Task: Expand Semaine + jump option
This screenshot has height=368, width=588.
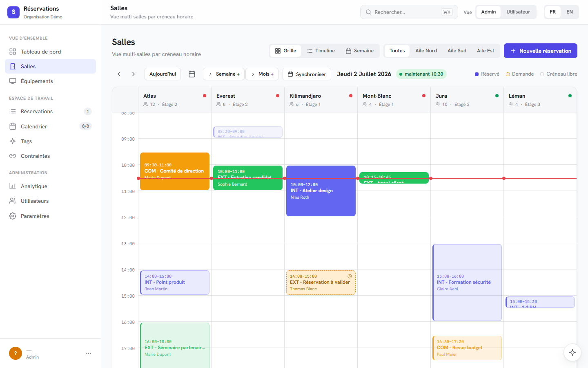Action: [x=224, y=74]
